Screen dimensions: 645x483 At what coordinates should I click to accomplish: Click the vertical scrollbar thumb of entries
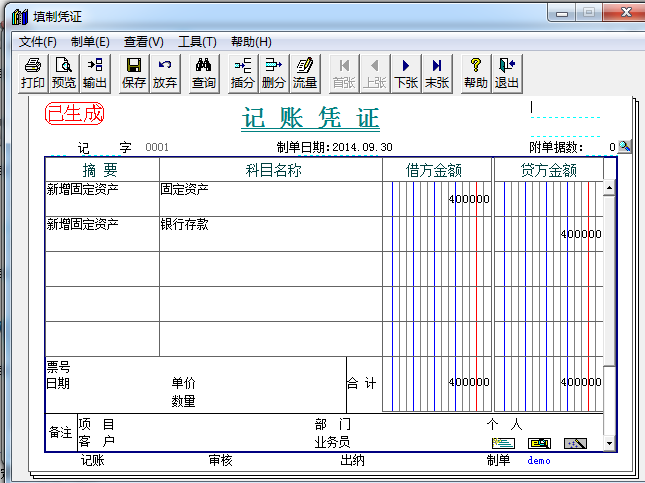click(x=609, y=281)
